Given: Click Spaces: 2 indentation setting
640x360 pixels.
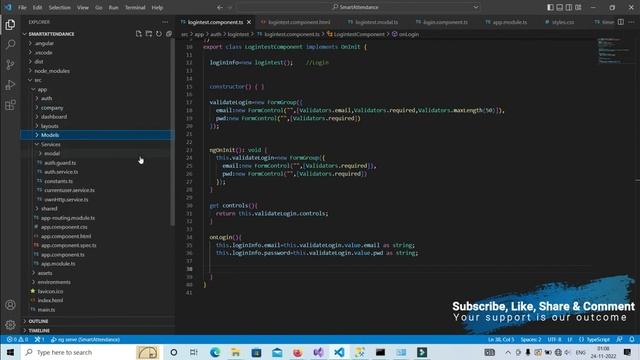Looking at the screenshot, I should 531,340.
